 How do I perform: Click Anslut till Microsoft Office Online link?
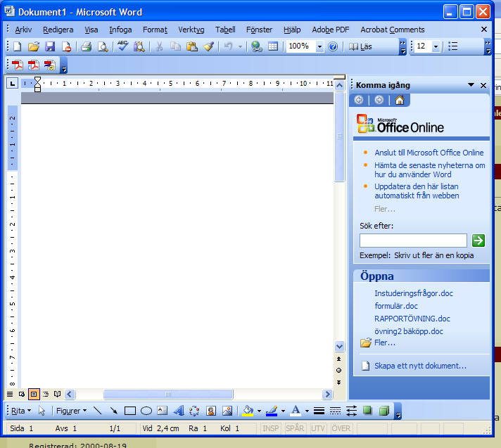(x=429, y=153)
